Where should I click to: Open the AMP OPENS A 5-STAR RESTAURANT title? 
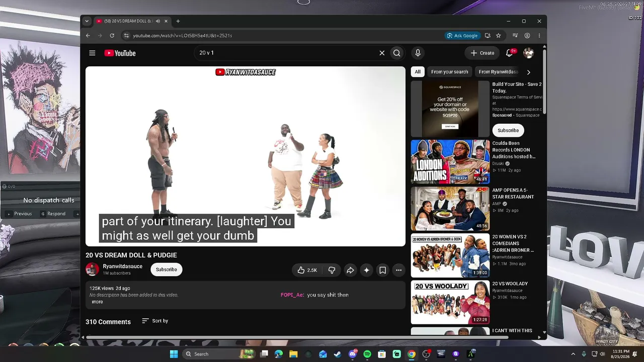click(513, 194)
